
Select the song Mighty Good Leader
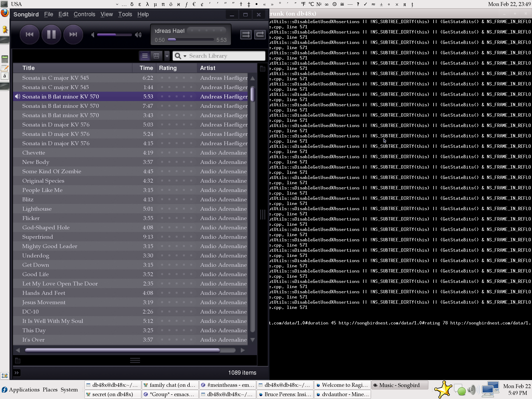pyautogui.click(x=130, y=246)
